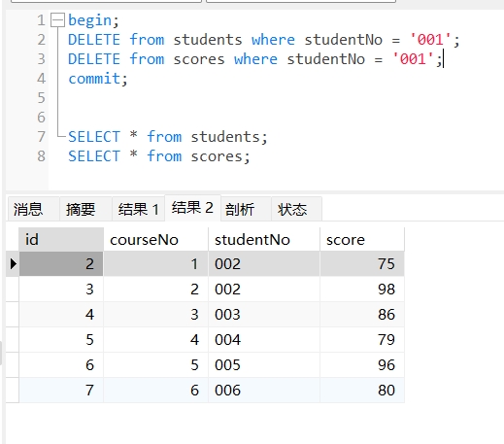This screenshot has width=504, height=444.
Task: Sort by the id column header
Action: click(x=61, y=240)
